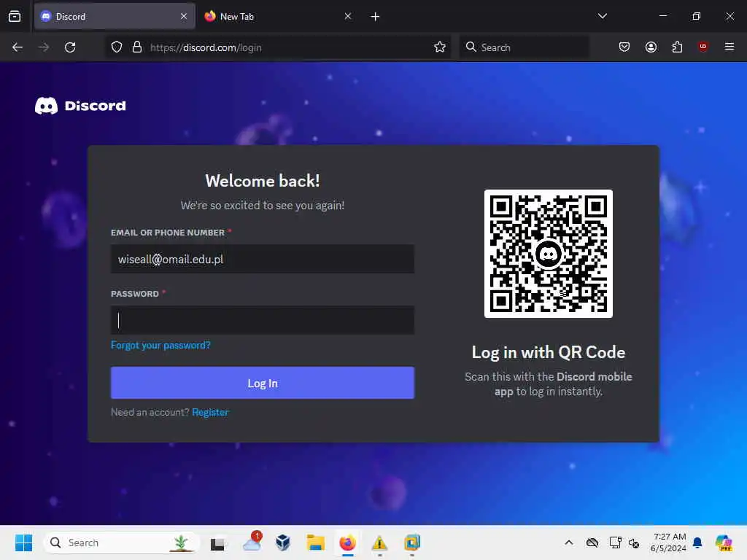The width and height of the screenshot is (747, 560).
Task: Open the Register account link
Action: tap(210, 413)
